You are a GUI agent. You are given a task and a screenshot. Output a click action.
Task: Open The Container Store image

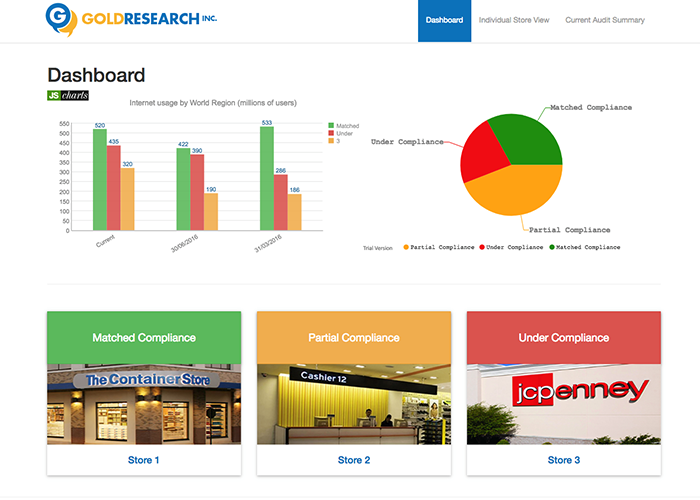pos(144,404)
